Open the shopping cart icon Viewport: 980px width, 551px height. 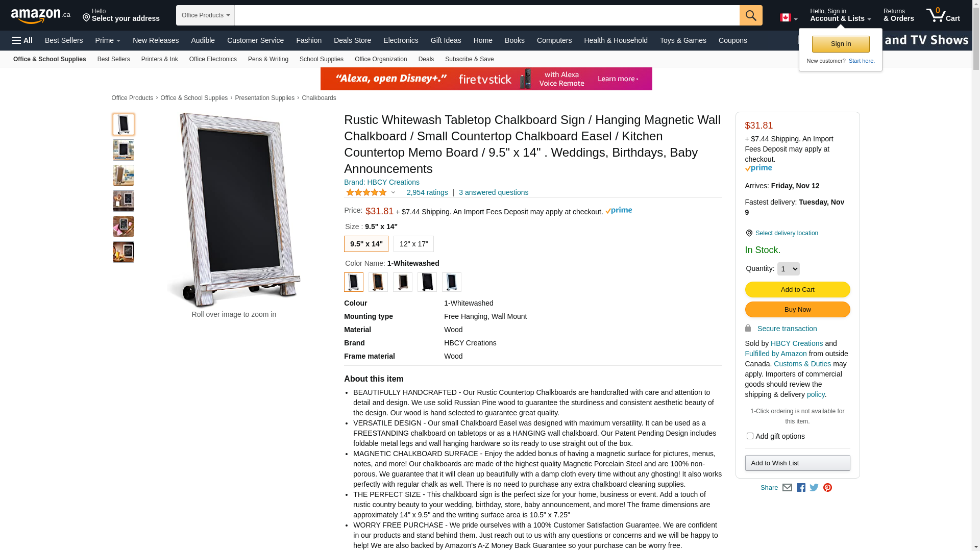click(943, 15)
